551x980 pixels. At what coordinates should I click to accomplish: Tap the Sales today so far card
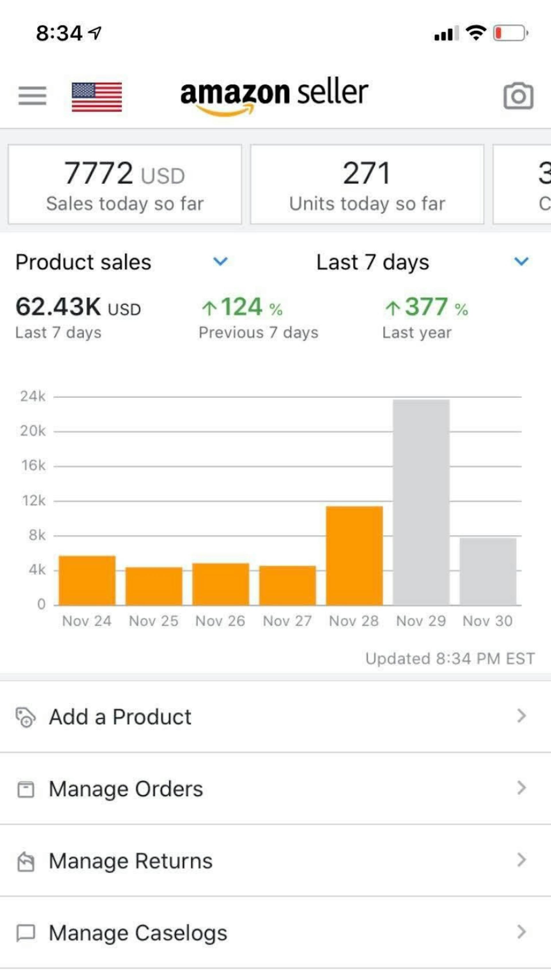click(125, 185)
